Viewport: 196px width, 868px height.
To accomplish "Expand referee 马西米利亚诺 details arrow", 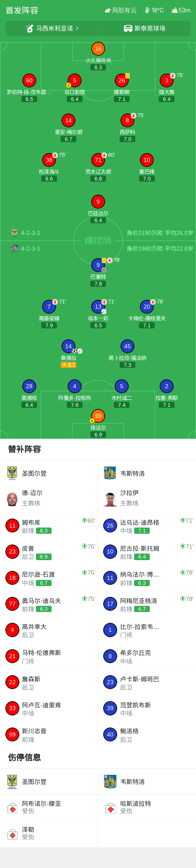I will [77, 28].
